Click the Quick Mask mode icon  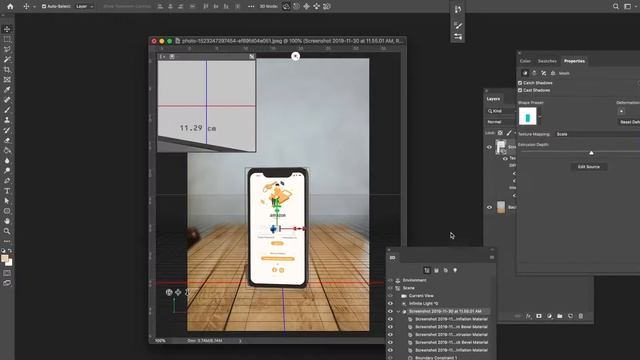tap(7, 273)
